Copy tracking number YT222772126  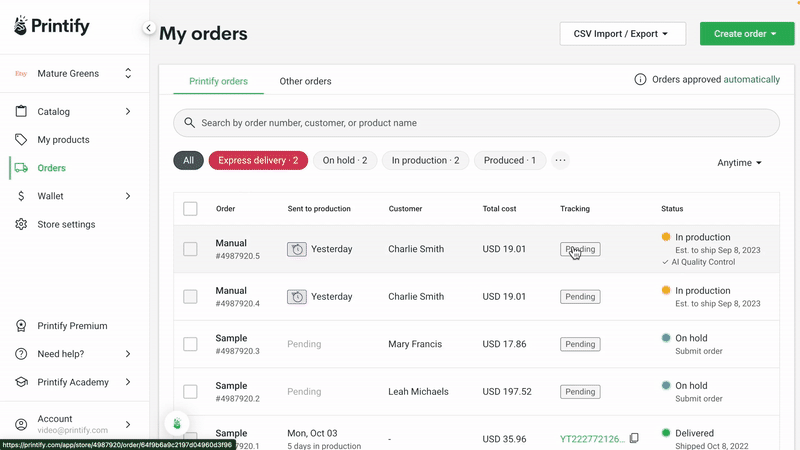[634, 438]
